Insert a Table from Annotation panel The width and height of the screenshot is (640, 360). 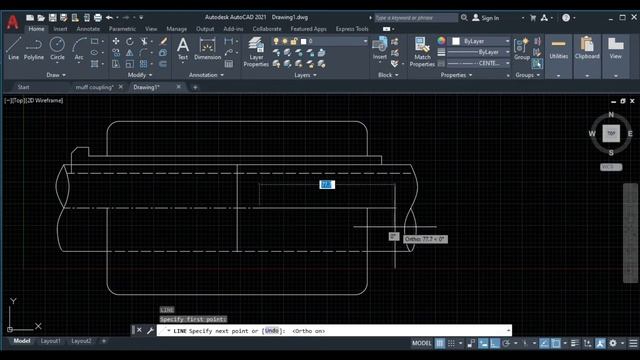pyautogui.click(x=229, y=64)
